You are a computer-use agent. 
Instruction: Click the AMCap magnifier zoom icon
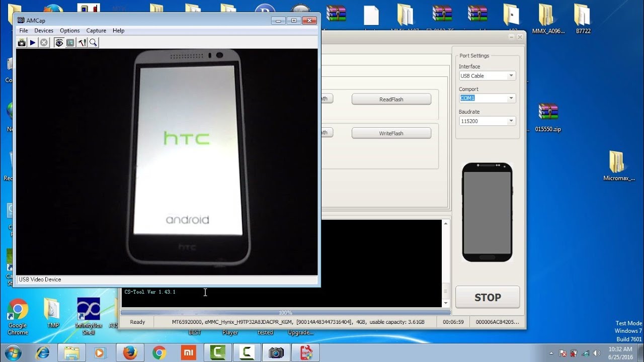93,43
